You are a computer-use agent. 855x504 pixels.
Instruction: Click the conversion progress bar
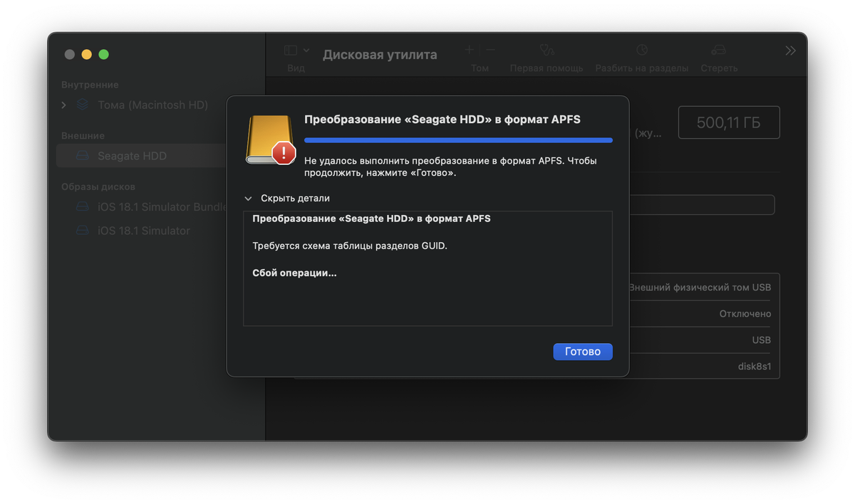(458, 140)
